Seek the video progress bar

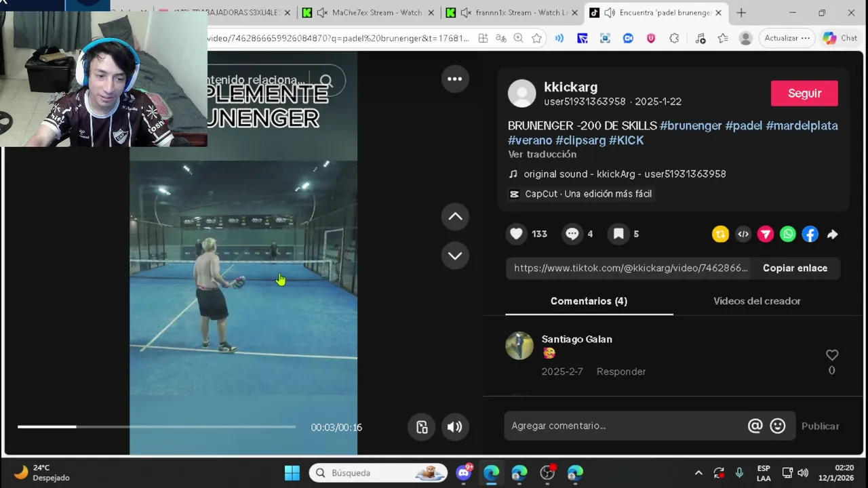(157, 426)
